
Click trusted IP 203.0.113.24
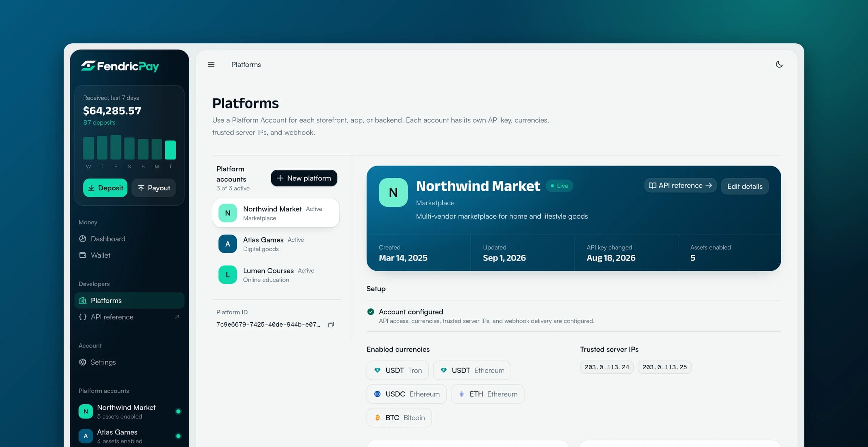(x=607, y=367)
